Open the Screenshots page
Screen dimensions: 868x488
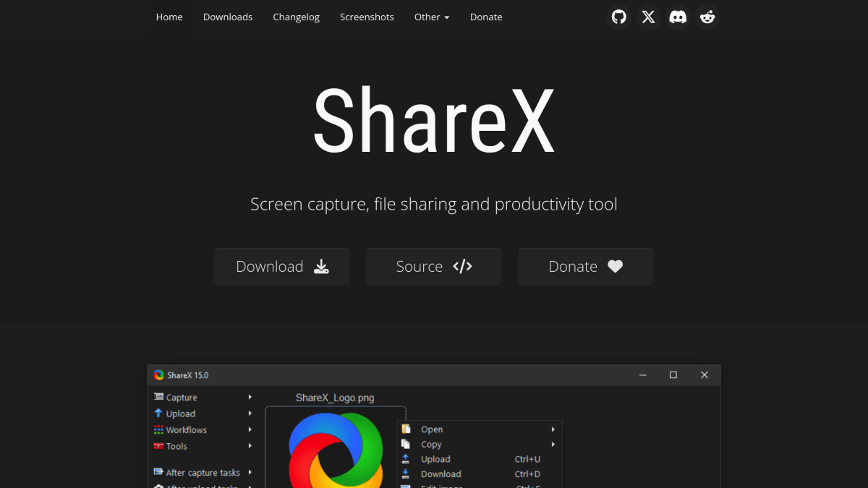367,17
